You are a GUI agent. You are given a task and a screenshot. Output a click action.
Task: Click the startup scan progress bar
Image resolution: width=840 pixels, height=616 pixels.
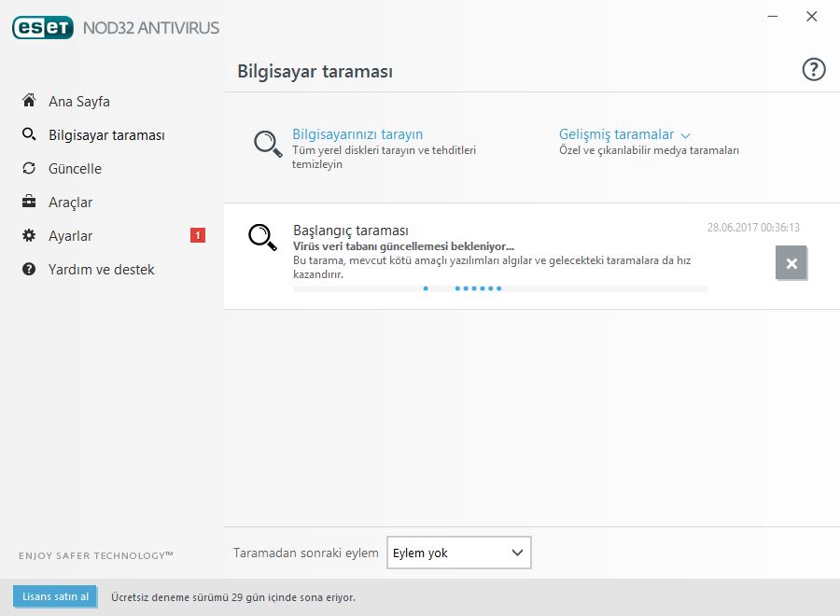pyautogui.click(x=500, y=288)
